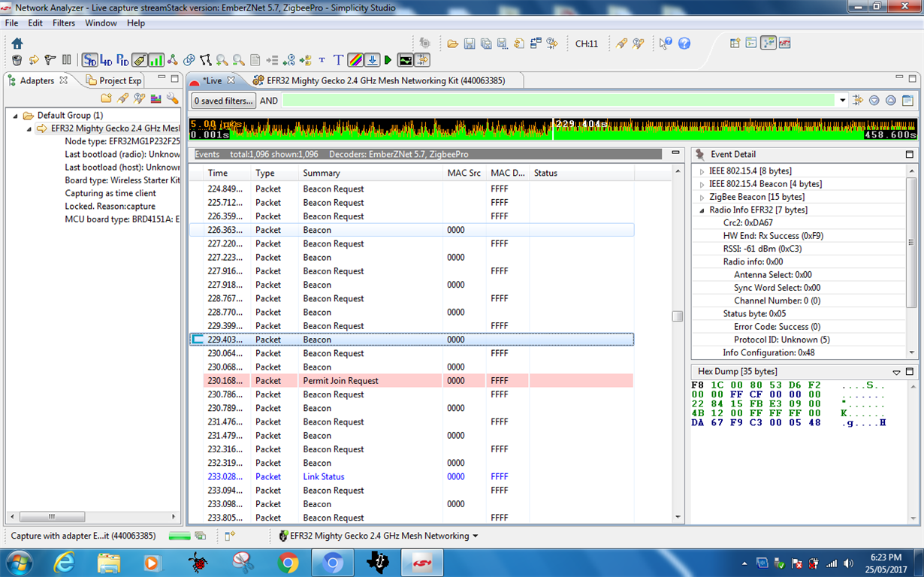Toggle the LID long ID display button
This screenshot has width=924, height=577.
106,59
